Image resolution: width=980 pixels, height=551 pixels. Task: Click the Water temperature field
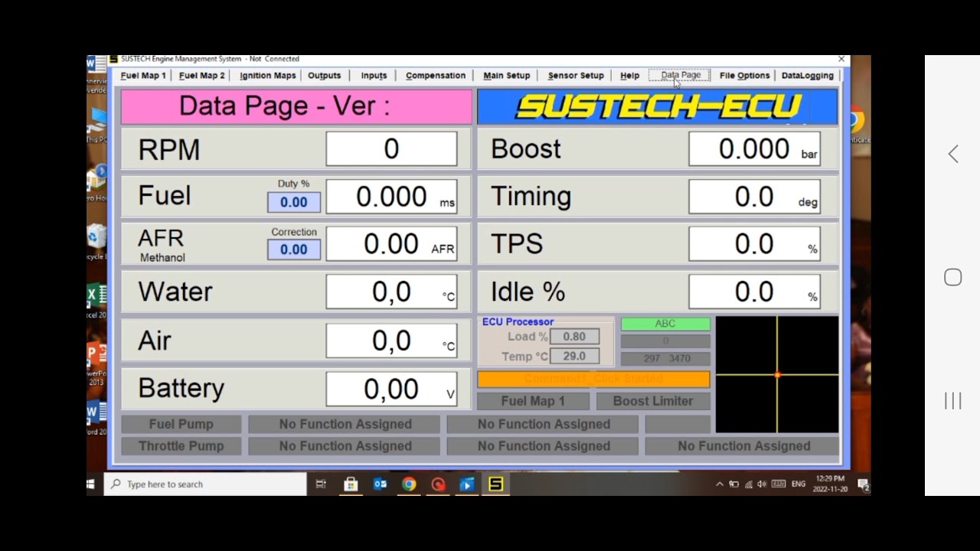tap(391, 292)
